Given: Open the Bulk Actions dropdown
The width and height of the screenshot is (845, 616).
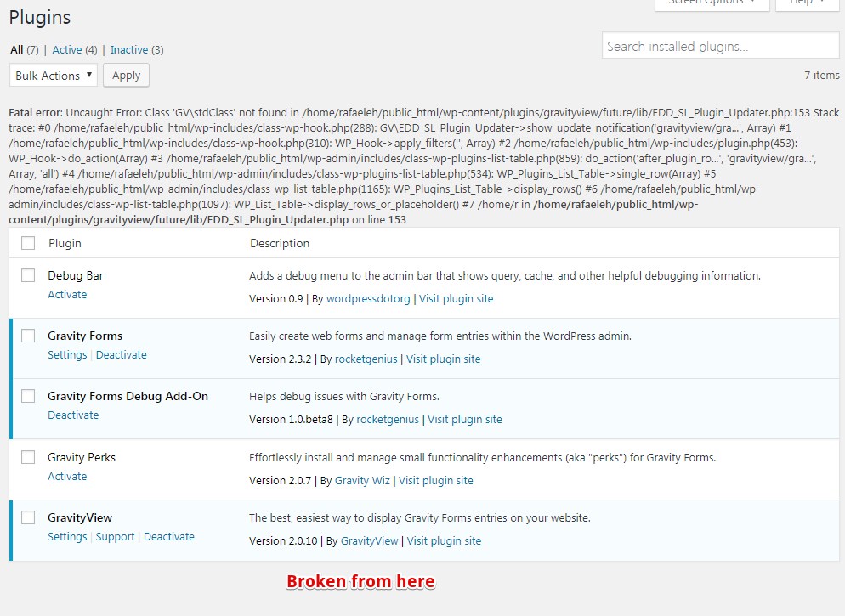Looking at the screenshot, I should pos(53,76).
